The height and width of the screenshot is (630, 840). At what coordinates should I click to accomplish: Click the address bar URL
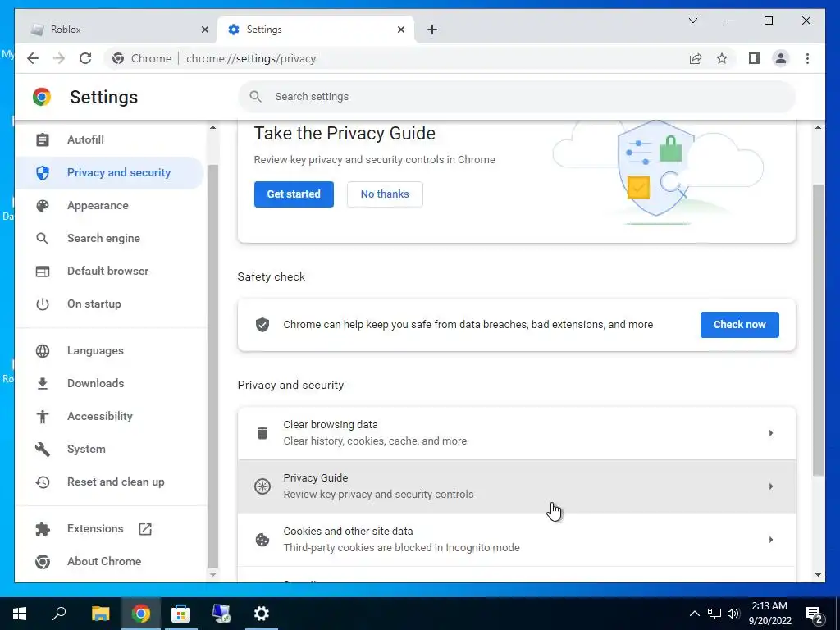[x=251, y=58]
